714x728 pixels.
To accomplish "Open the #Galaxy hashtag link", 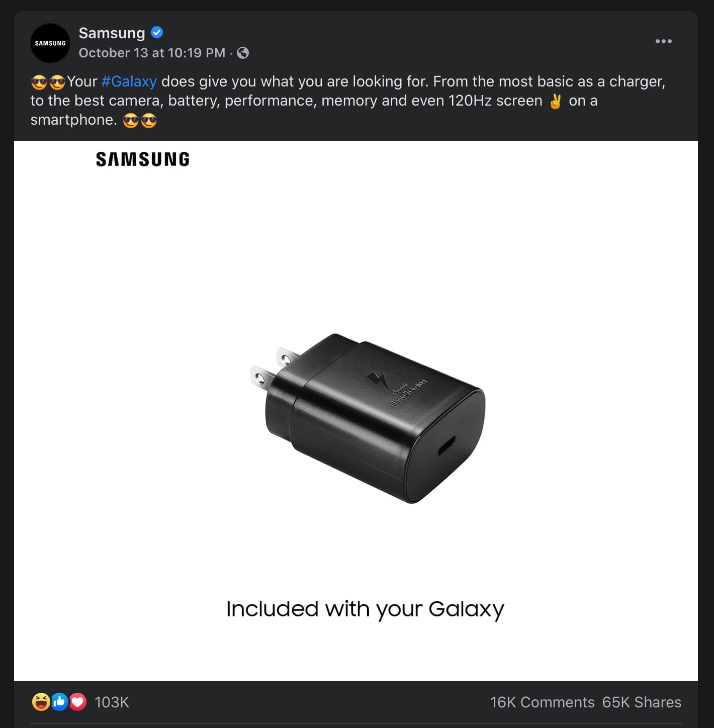I will tap(129, 81).
